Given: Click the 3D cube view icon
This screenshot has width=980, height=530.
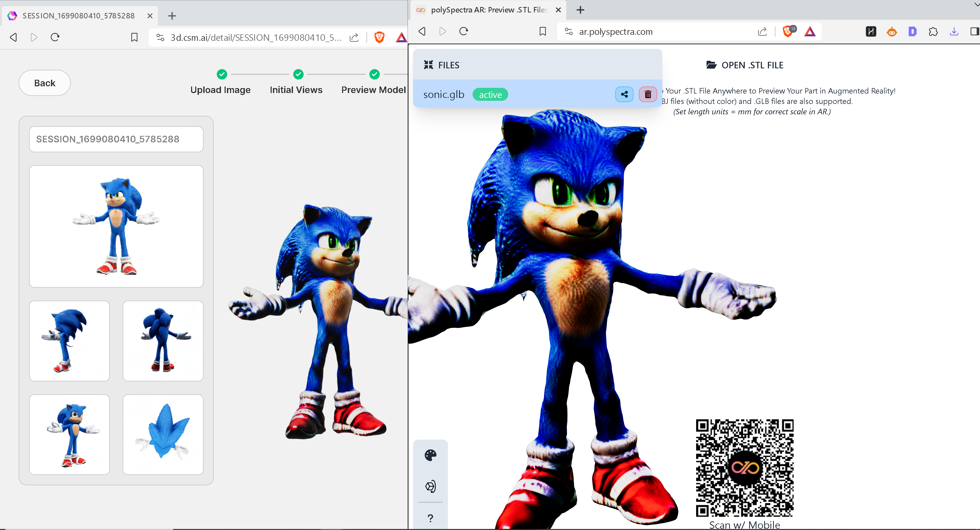Looking at the screenshot, I should pos(430,486).
